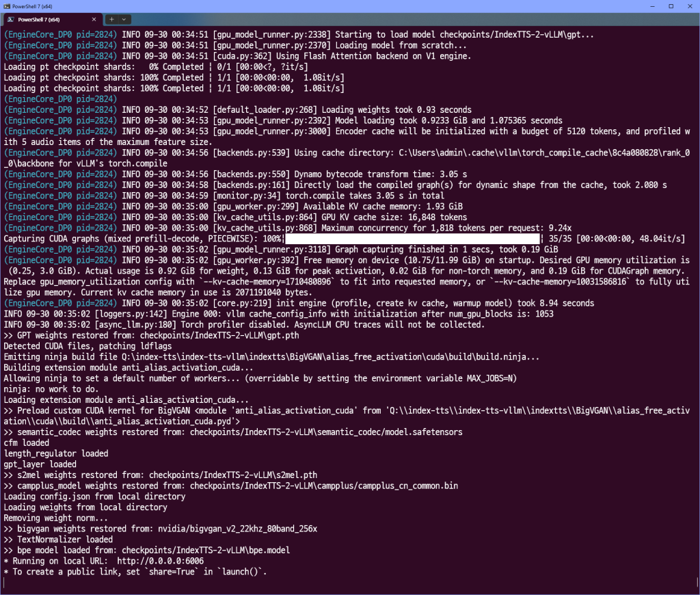This screenshot has width=700, height=595.
Task: Click the PowerShell icon on the active tab
Action: (10, 20)
